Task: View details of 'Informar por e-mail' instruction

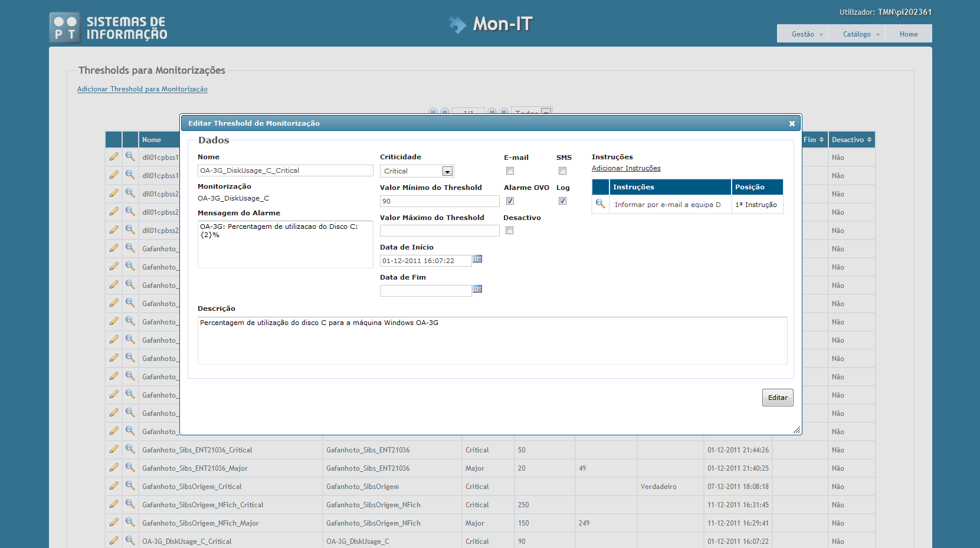Action: pyautogui.click(x=600, y=204)
